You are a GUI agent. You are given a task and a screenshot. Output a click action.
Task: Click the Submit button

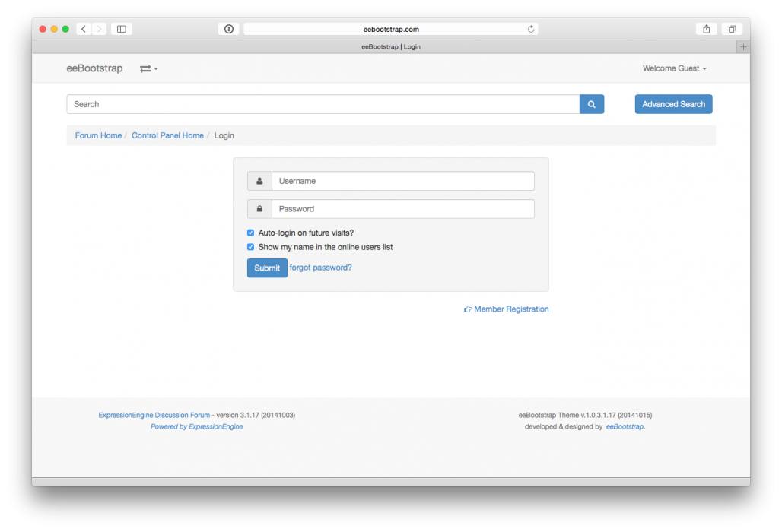267,268
